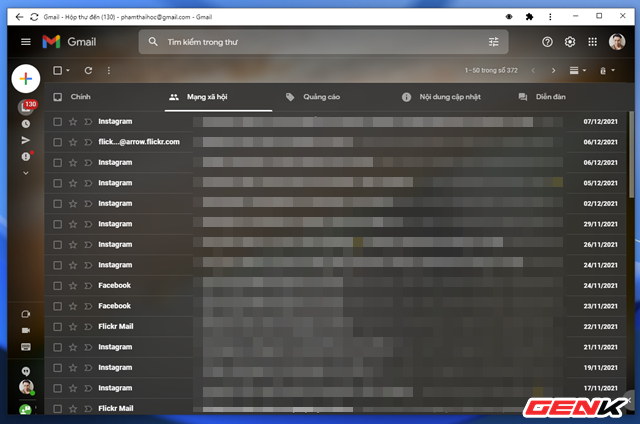Image resolution: width=640 pixels, height=424 pixels.
Task: Open the Instagram email dated 19/11/2021
Action: pyautogui.click(x=335, y=368)
